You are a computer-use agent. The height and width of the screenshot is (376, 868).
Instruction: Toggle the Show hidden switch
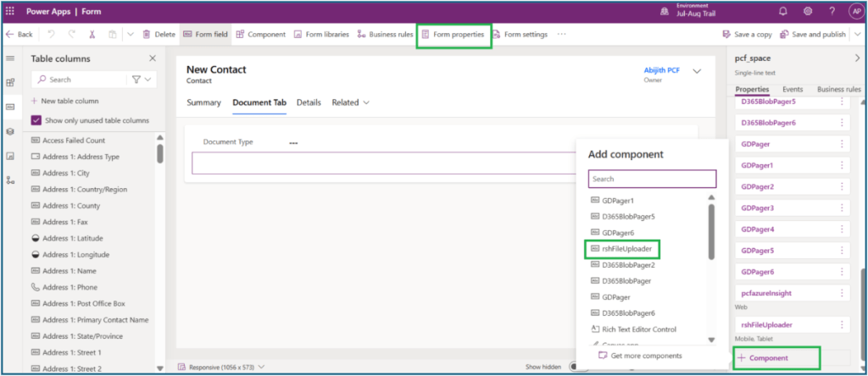tap(575, 367)
